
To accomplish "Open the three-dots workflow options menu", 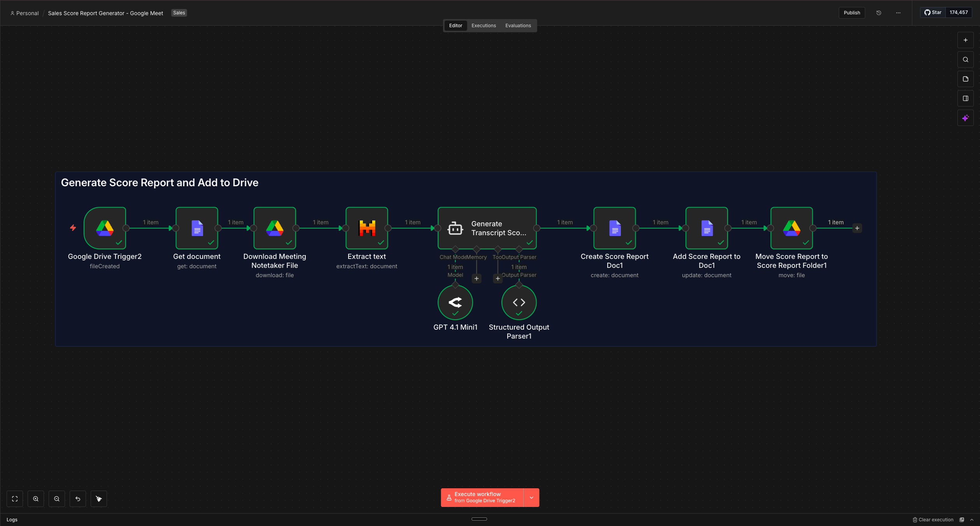I will 898,13.
